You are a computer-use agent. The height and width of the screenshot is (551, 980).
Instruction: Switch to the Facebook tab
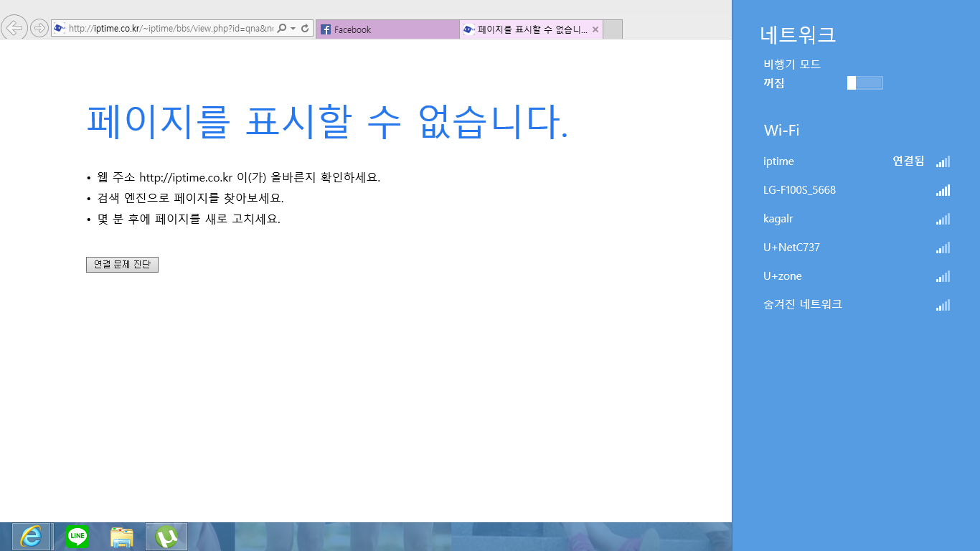(387, 29)
